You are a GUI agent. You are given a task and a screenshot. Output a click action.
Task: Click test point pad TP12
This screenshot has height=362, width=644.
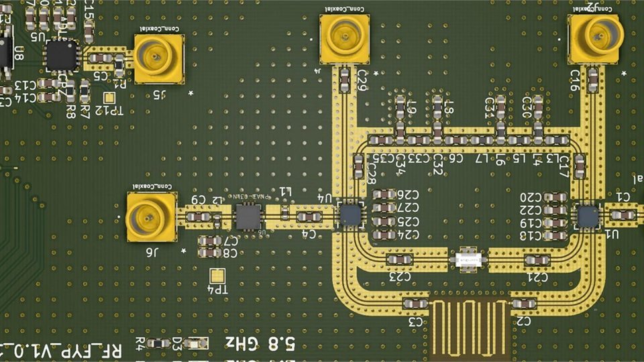click(x=109, y=98)
